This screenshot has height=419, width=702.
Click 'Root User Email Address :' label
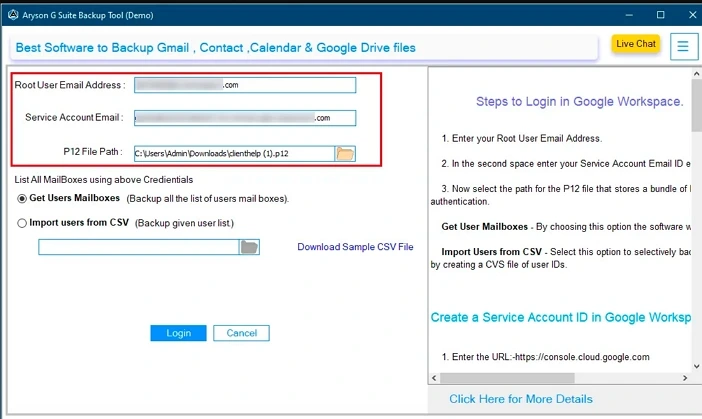tap(70, 85)
